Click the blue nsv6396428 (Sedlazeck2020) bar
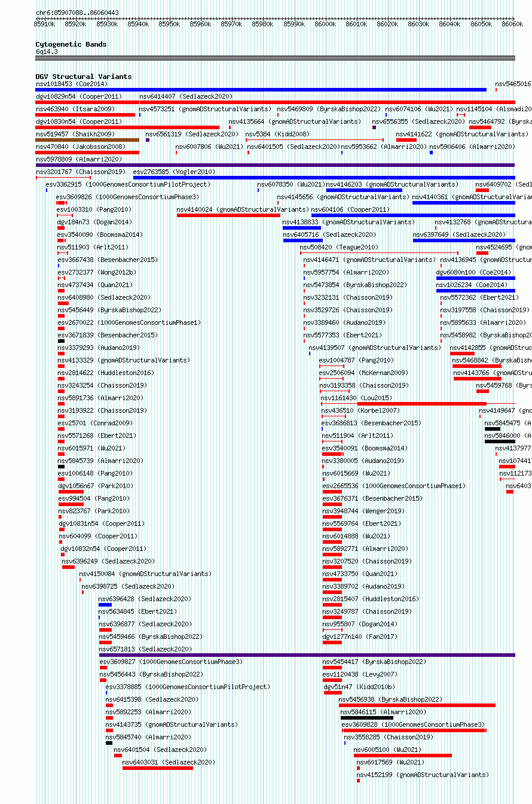Image resolution: width=532 pixels, height=804 pixels. 105,605
